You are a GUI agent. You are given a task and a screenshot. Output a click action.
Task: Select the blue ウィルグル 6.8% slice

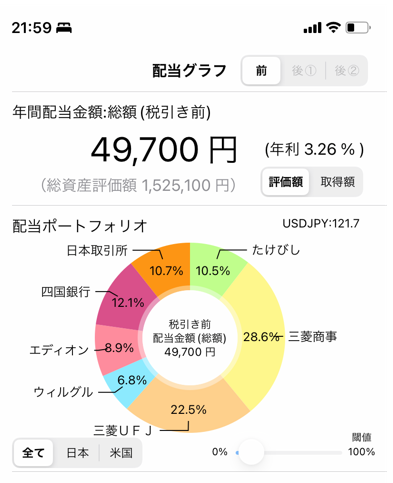132,382
